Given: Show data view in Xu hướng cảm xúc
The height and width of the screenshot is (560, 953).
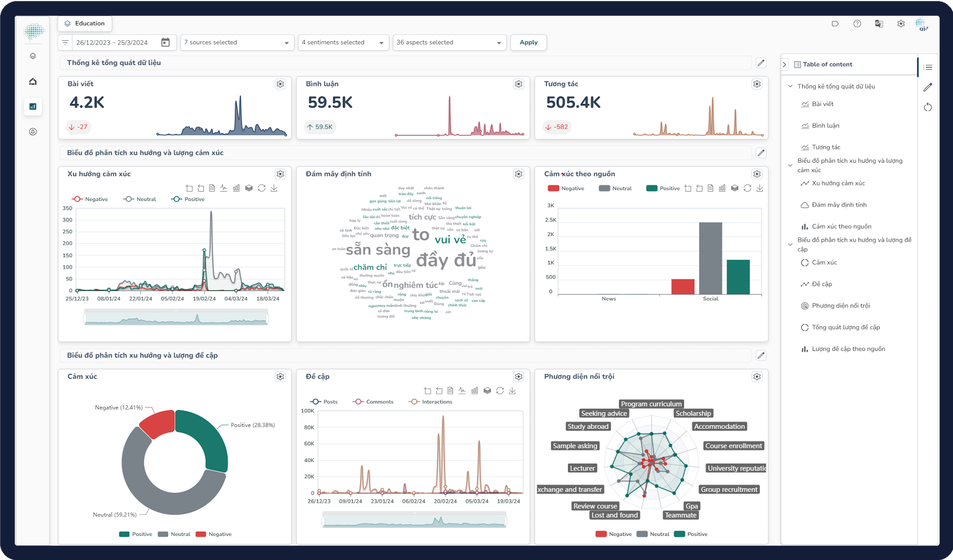Looking at the screenshot, I should click(x=212, y=188).
